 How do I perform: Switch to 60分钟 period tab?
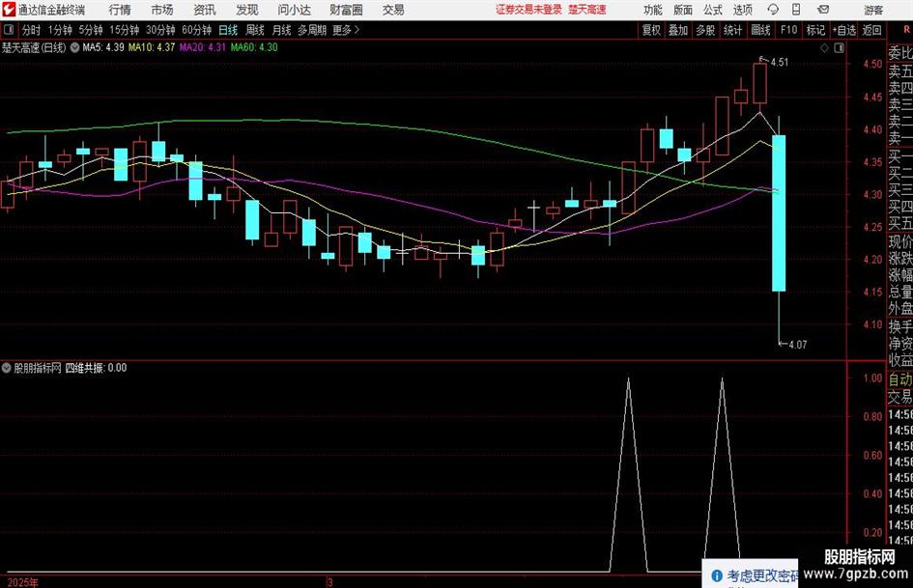click(196, 30)
